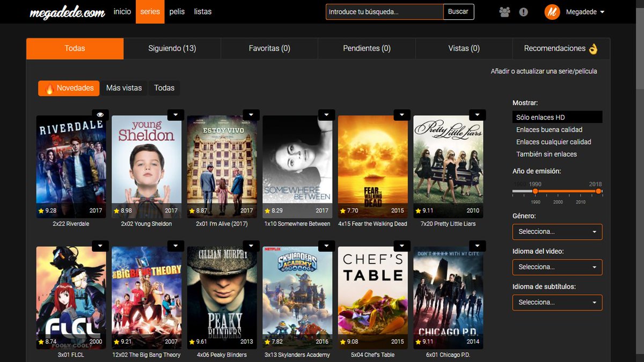Image resolution: width=644 pixels, height=362 pixels.
Task: Switch to the Vistas (0) tab
Action: [464, 48]
